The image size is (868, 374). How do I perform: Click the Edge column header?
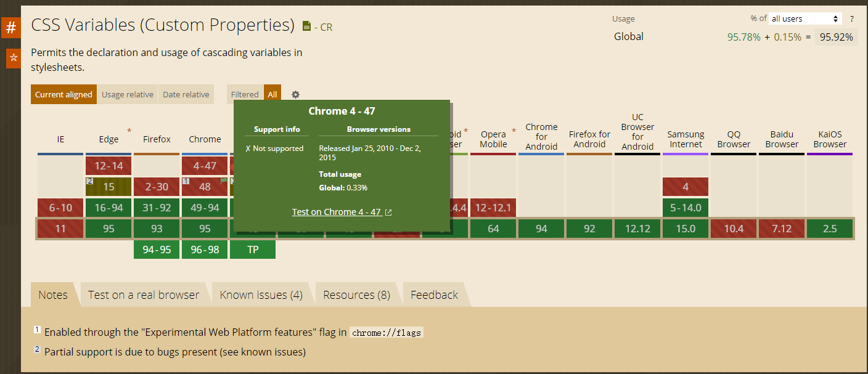(x=108, y=139)
